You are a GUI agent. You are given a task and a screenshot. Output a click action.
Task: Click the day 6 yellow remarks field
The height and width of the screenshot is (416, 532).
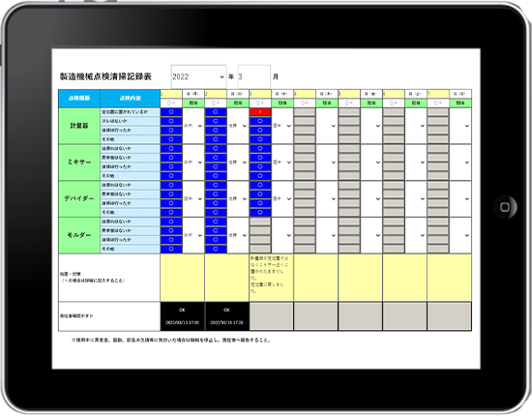coord(404,278)
